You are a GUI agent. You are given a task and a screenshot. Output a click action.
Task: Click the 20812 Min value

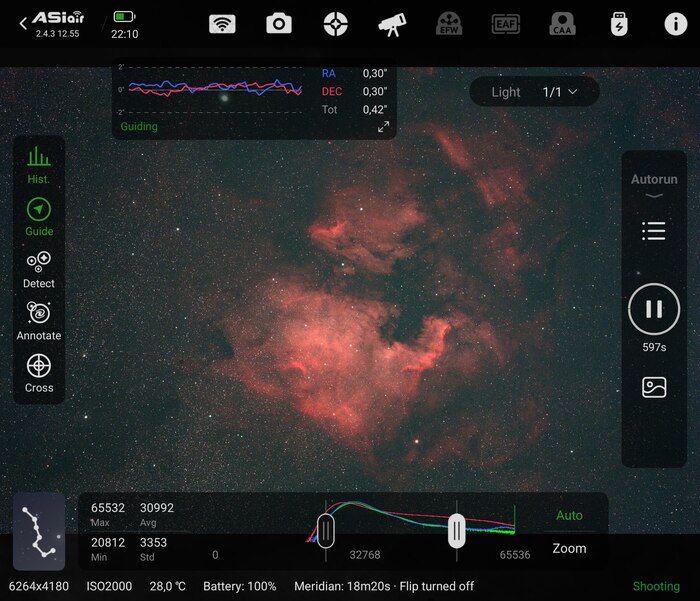[108, 543]
